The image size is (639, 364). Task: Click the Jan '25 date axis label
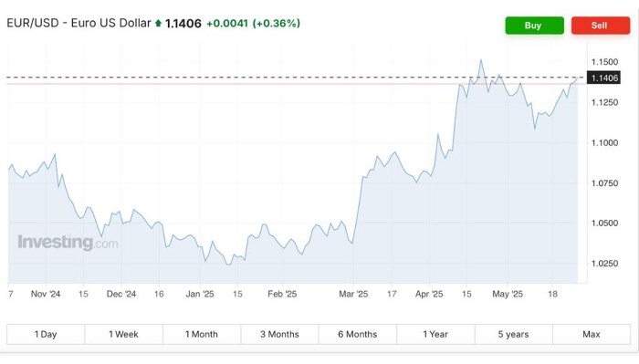coord(200,294)
